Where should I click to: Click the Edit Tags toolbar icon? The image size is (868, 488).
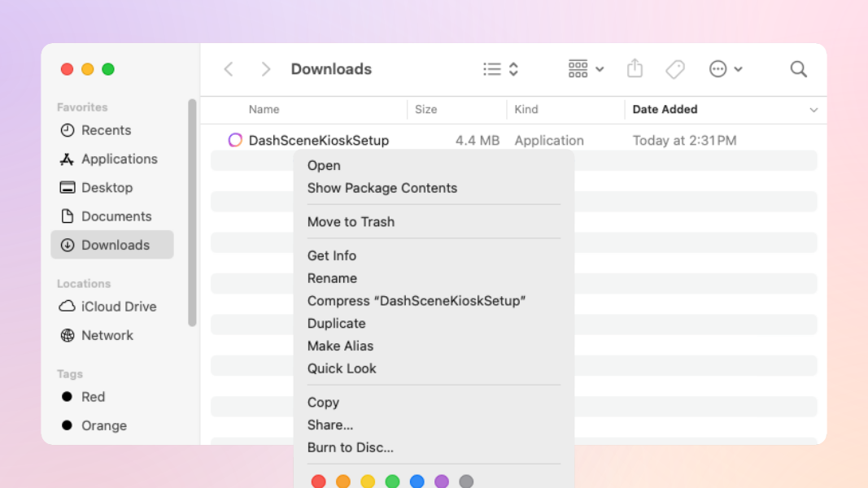coord(675,69)
